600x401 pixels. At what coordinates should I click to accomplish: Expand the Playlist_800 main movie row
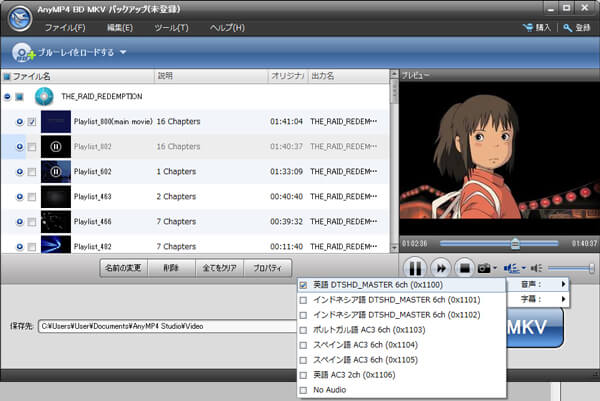(x=20, y=122)
